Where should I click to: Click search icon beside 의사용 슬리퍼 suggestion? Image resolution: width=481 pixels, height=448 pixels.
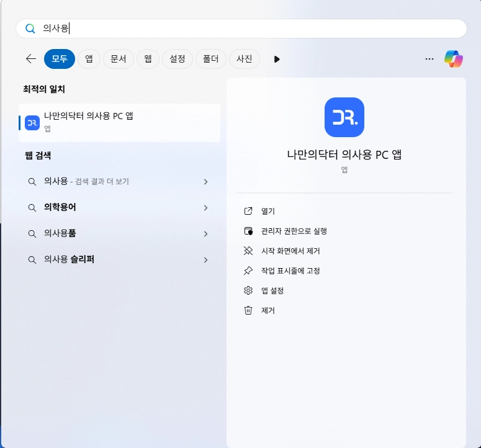point(32,260)
